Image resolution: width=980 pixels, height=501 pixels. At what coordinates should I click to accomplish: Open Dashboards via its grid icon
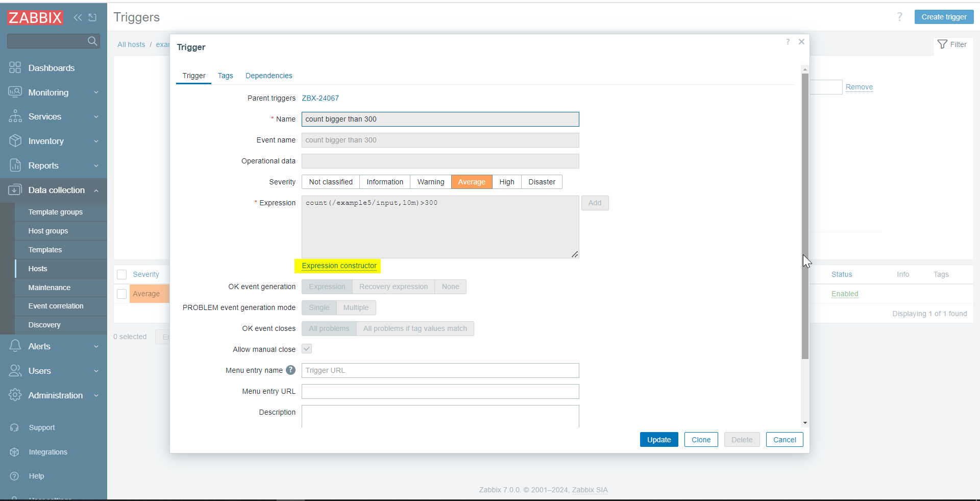tap(15, 68)
